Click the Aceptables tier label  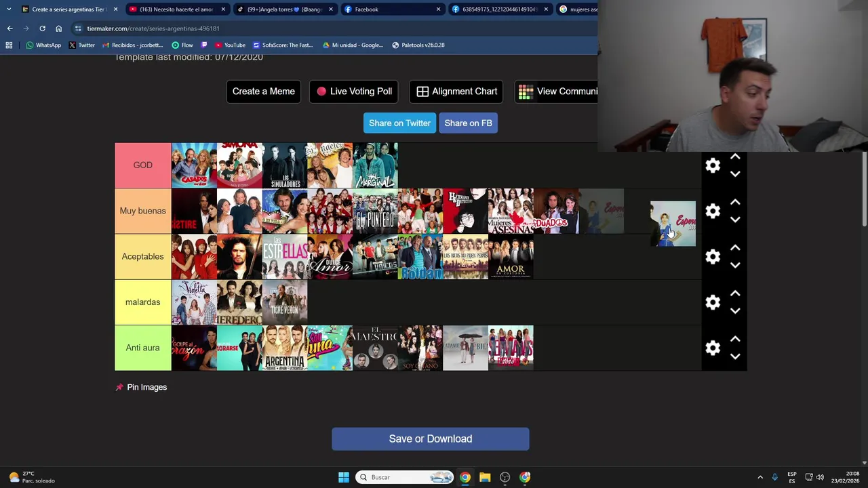click(142, 256)
